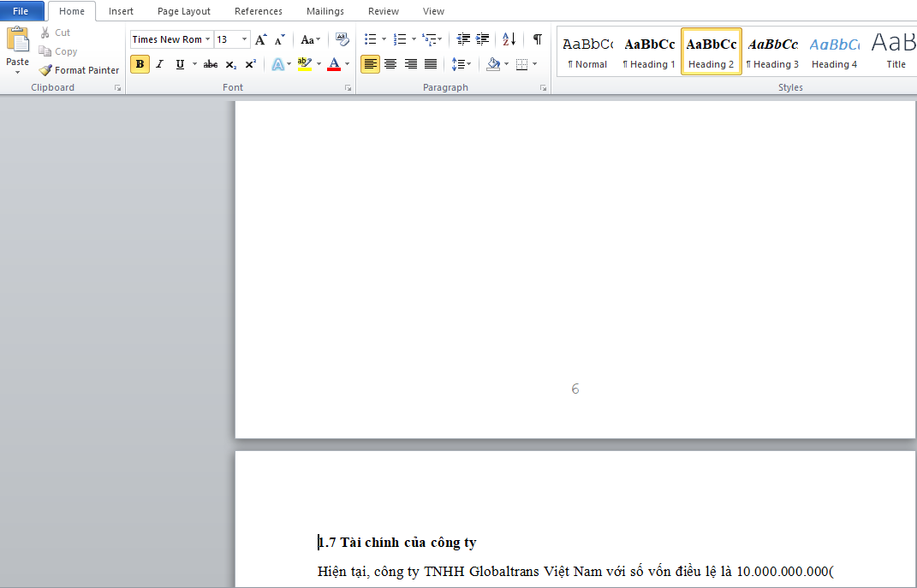Click page number 6 in footer
This screenshot has width=917, height=588.
(575, 389)
